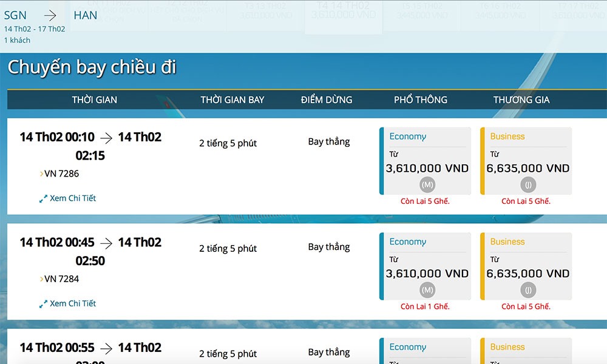This screenshot has width=607, height=364.
Task: Select the T4 14 TH02 date tab
Action: tap(344, 16)
